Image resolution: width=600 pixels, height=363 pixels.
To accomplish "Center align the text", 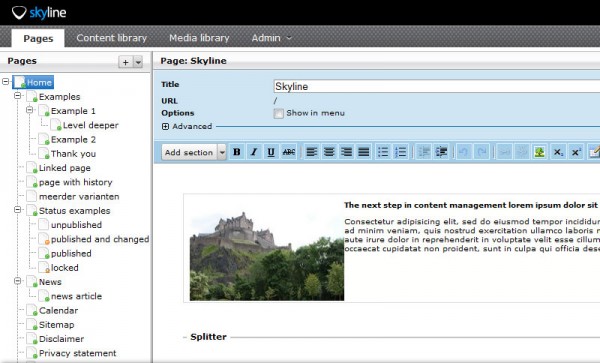I will tap(329, 152).
